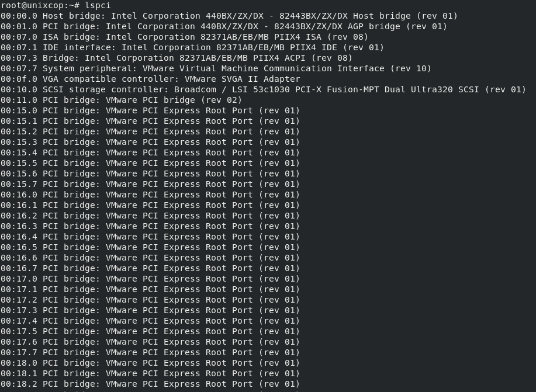Click the 00:18.2 PCI Express Root Port line
The height and width of the screenshot is (392, 536).
pyautogui.click(x=150, y=384)
